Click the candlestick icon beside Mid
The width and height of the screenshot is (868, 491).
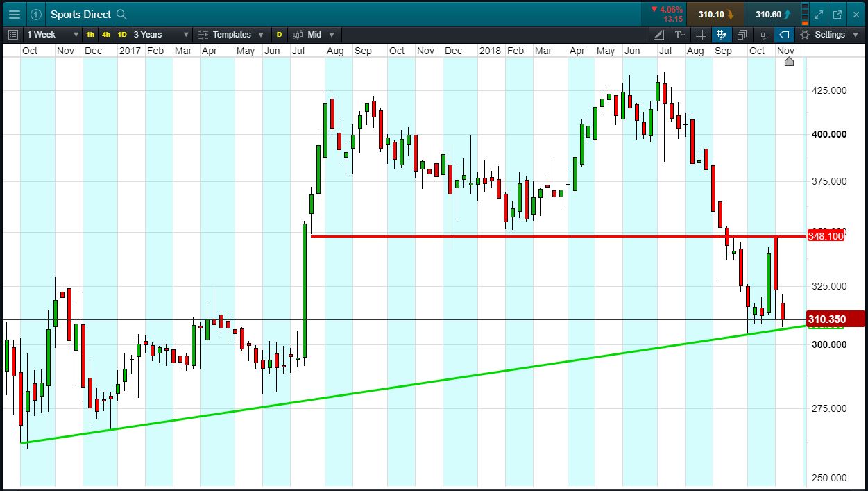tap(298, 35)
